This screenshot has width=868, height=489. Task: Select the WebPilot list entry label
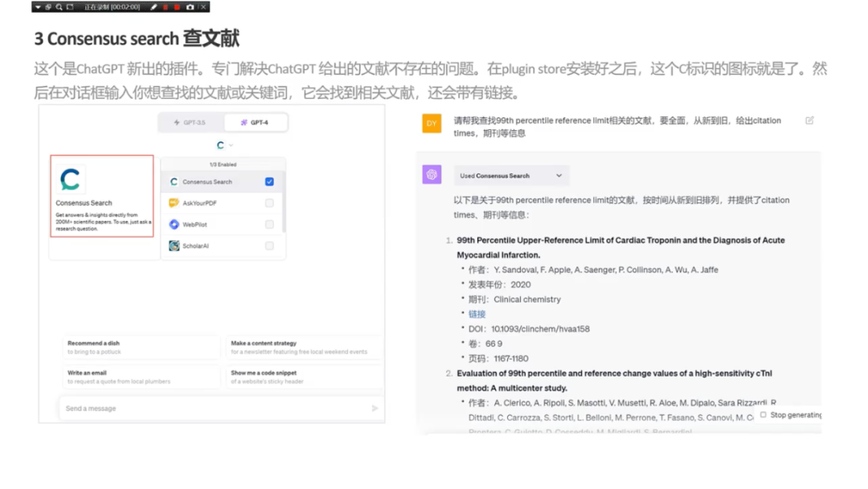pos(194,225)
